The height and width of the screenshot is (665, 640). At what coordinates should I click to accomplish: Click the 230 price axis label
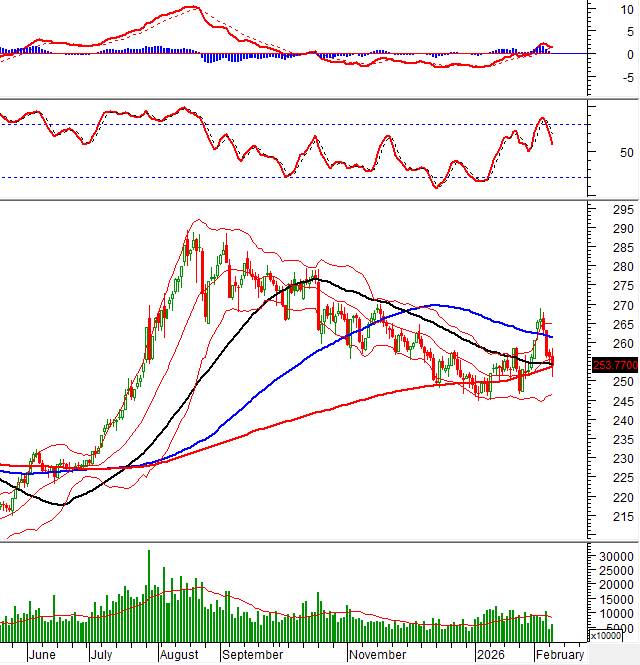[623, 458]
